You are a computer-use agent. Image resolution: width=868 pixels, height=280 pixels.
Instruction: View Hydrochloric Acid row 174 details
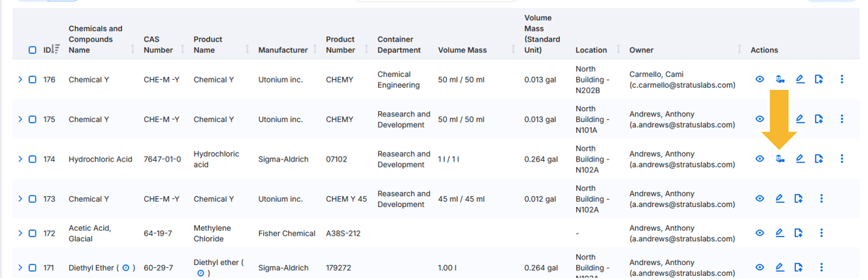760,159
